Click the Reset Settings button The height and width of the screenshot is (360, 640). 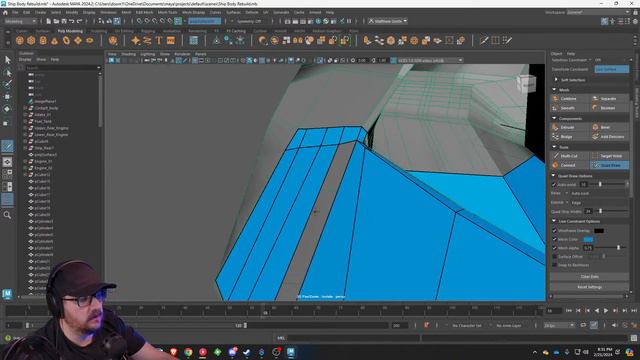[x=589, y=287]
